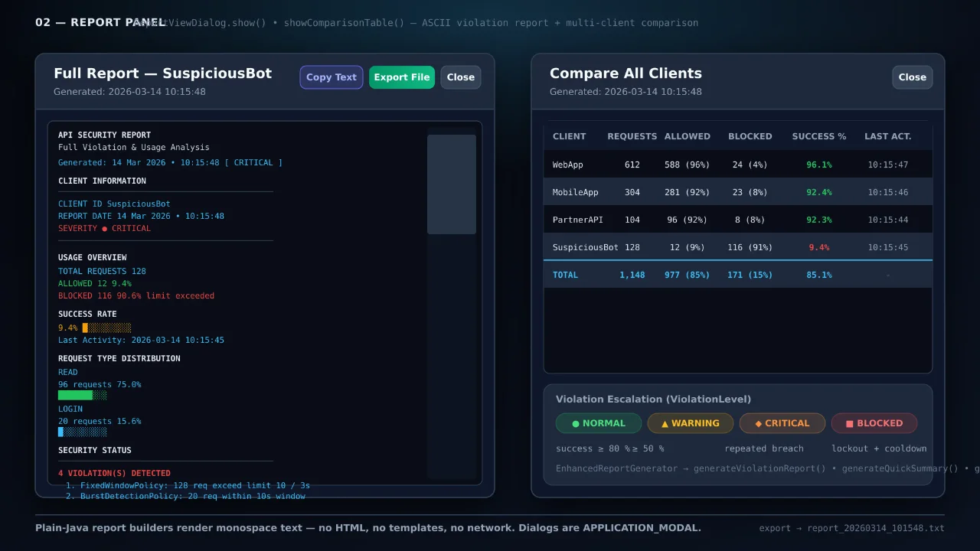Click MobileApp's 92.4% success value
This screenshot has height=551, width=980.
click(x=819, y=192)
